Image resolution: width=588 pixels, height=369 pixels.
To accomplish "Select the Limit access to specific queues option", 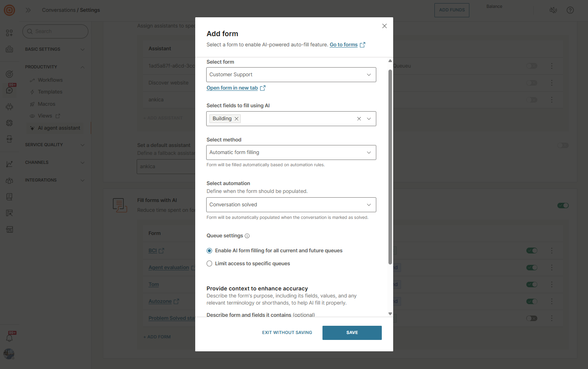I will 209,263.
